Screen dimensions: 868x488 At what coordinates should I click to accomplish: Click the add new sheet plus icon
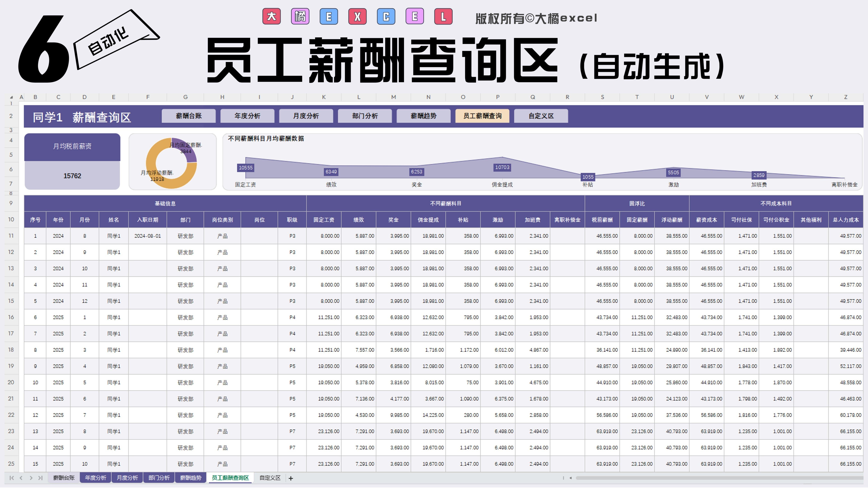coord(291,478)
